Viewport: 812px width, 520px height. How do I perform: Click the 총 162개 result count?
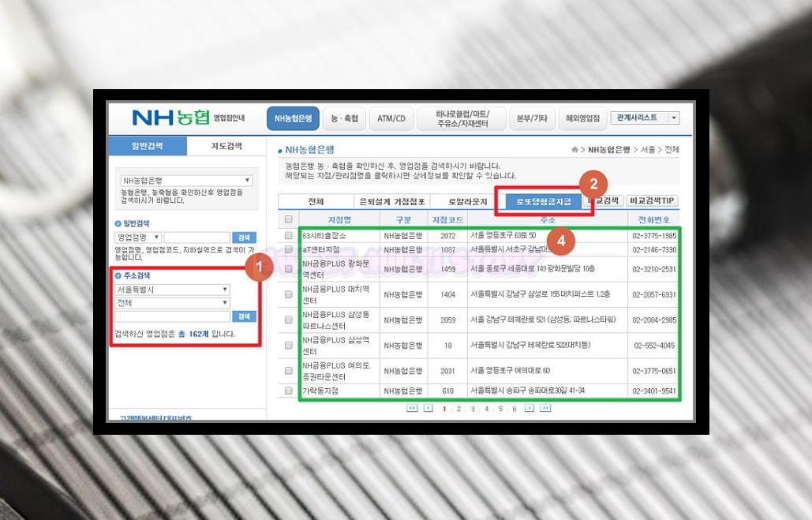pyautogui.click(x=193, y=334)
